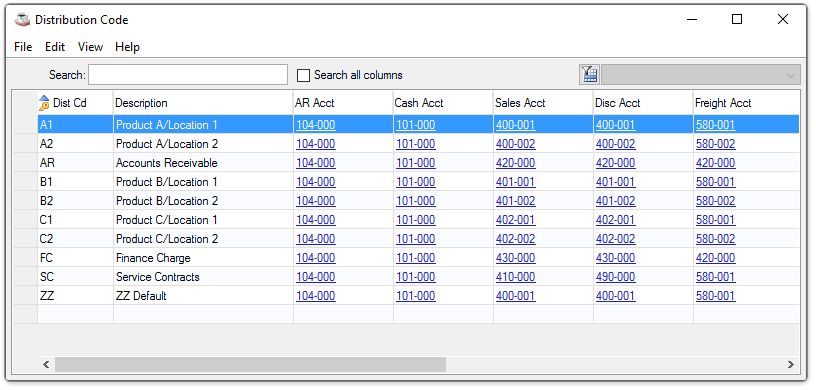Enable Search all columns checkbox

point(303,75)
